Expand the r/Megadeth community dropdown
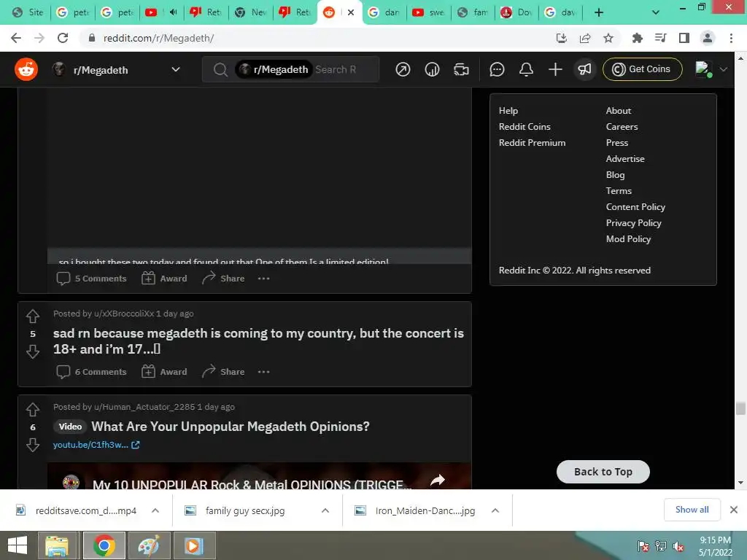 click(176, 69)
